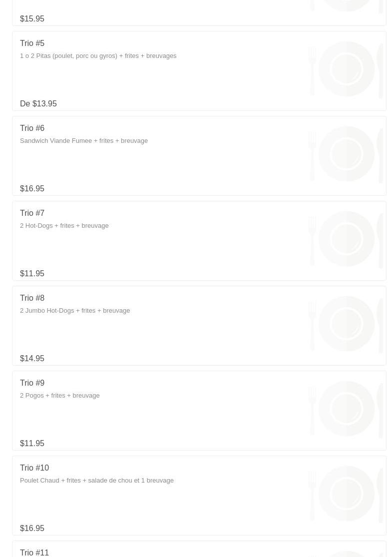392x557 pixels.
Task: Click the 2 Jumbo Hot-Dogs description text
Action: pos(75,311)
